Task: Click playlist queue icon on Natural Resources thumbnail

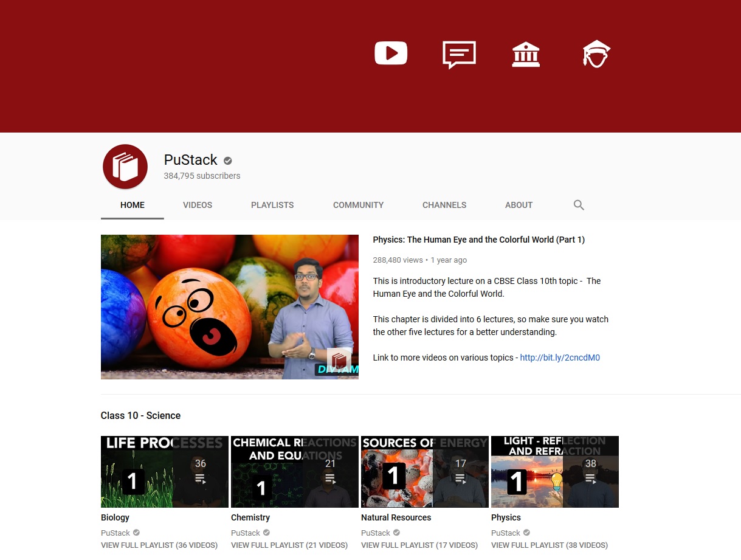Action: click(x=460, y=479)
